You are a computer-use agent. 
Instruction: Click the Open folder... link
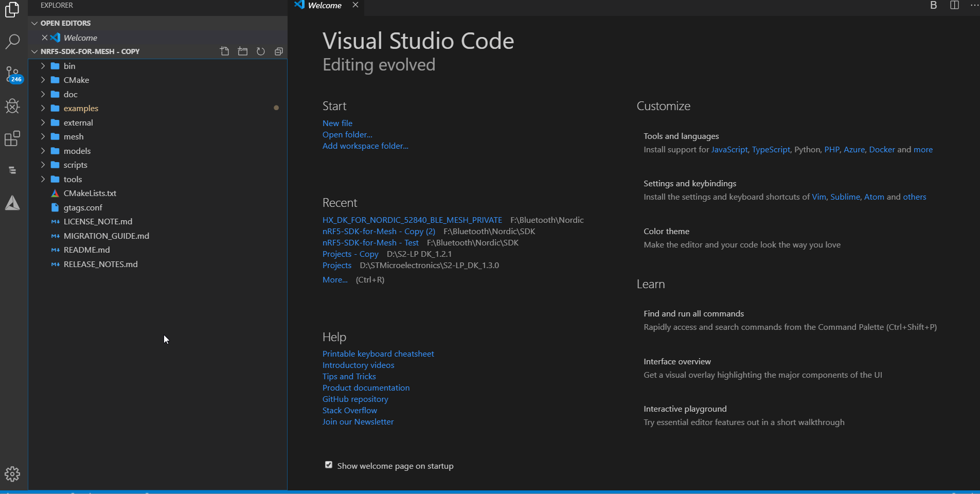[347, 135]
